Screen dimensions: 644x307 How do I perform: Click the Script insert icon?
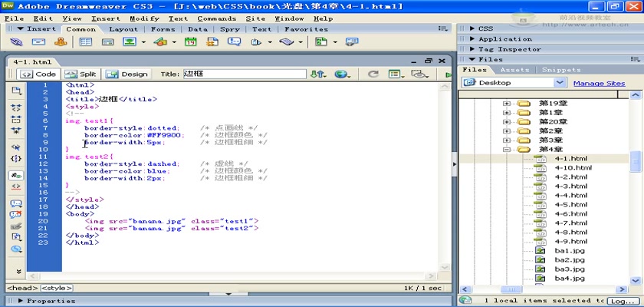(x=287, y=42)
